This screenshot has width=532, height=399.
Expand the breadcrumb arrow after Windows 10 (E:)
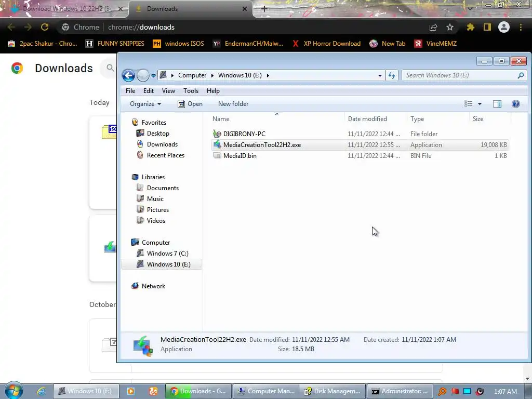click(268, 75)
